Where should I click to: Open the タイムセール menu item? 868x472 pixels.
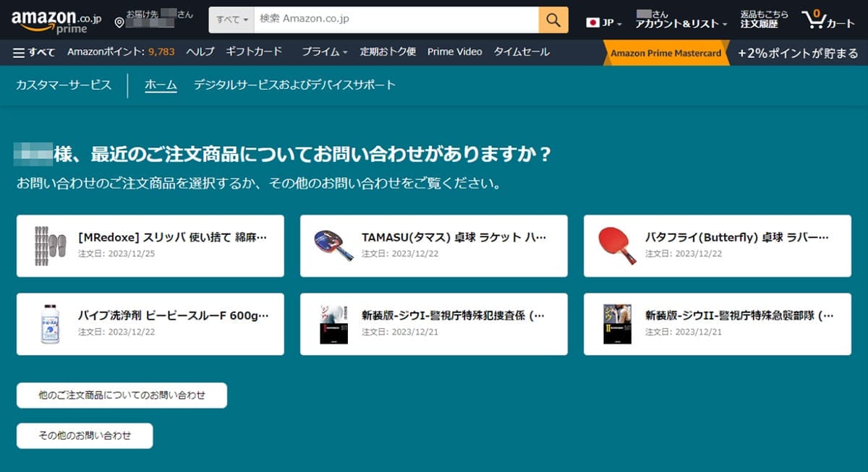click(522, 51)
